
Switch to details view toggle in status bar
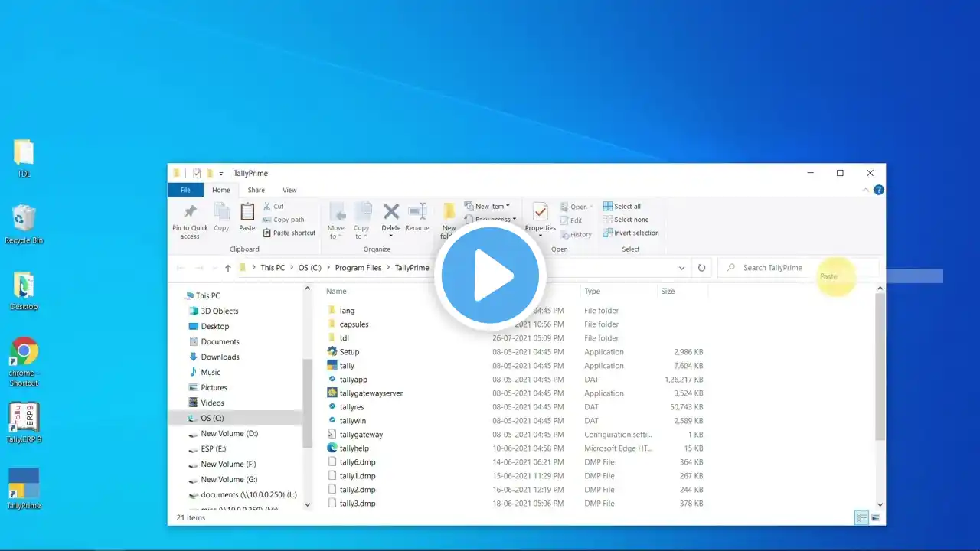862,518
